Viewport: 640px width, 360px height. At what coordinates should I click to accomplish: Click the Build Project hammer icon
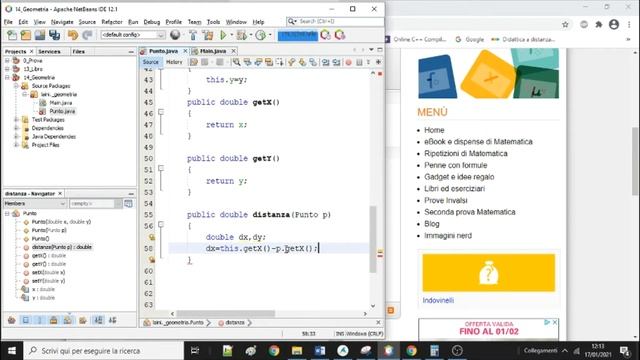tap(193, 35)
